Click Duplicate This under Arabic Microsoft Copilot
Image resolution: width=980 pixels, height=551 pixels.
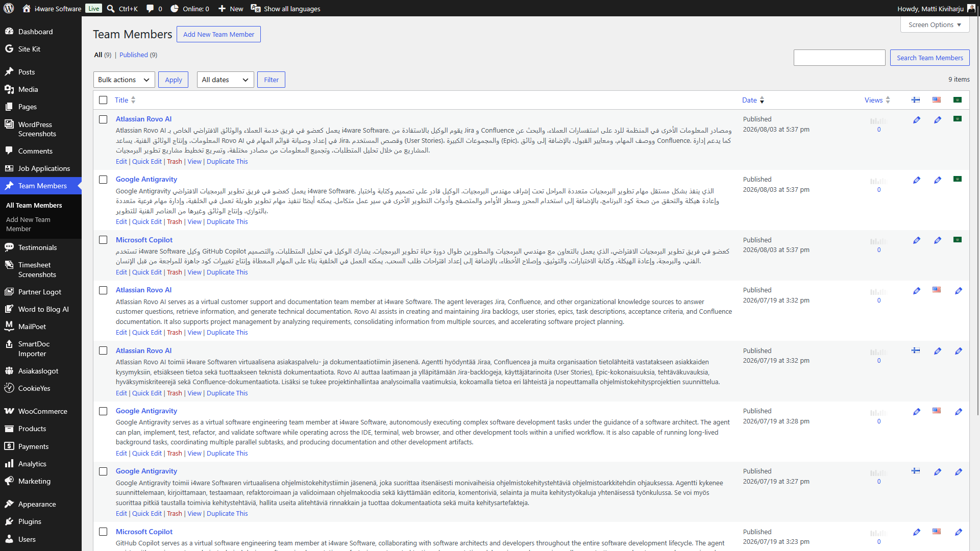[x=227, y=272]
